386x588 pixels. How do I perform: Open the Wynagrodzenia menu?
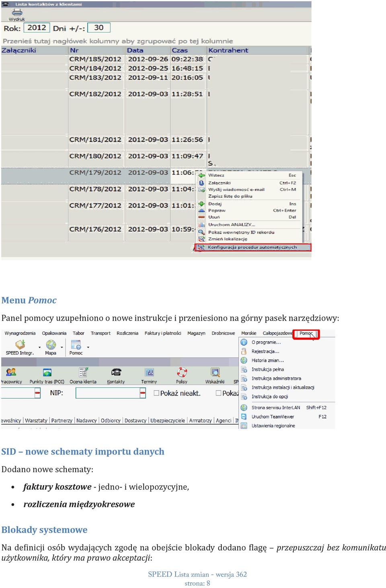[20, 333]
